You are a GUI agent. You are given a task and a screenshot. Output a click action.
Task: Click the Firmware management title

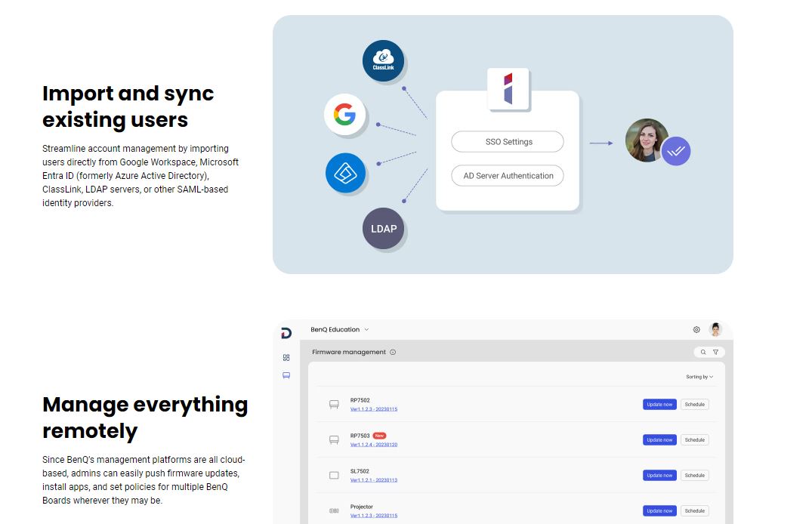click(x=348, y=352)
